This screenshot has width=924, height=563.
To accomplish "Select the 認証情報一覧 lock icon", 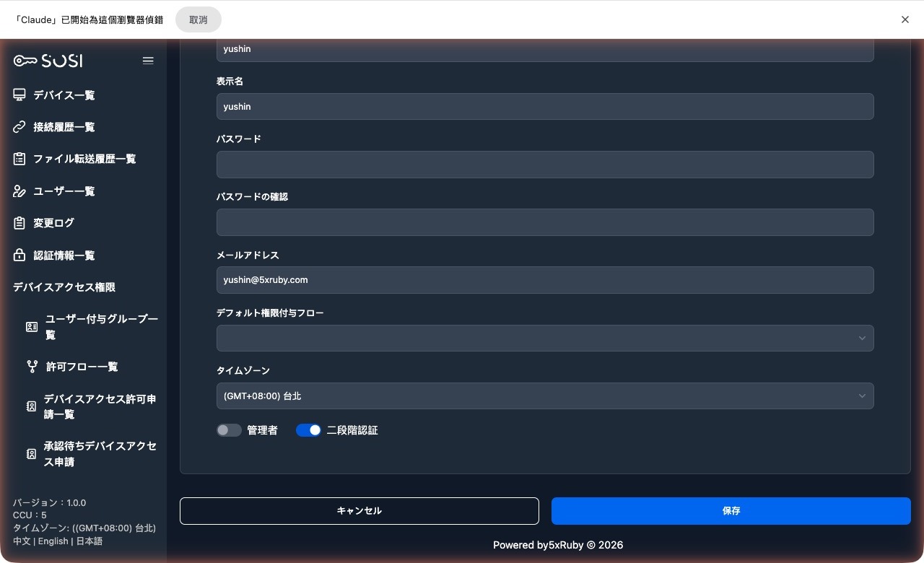I will point(19,255).
